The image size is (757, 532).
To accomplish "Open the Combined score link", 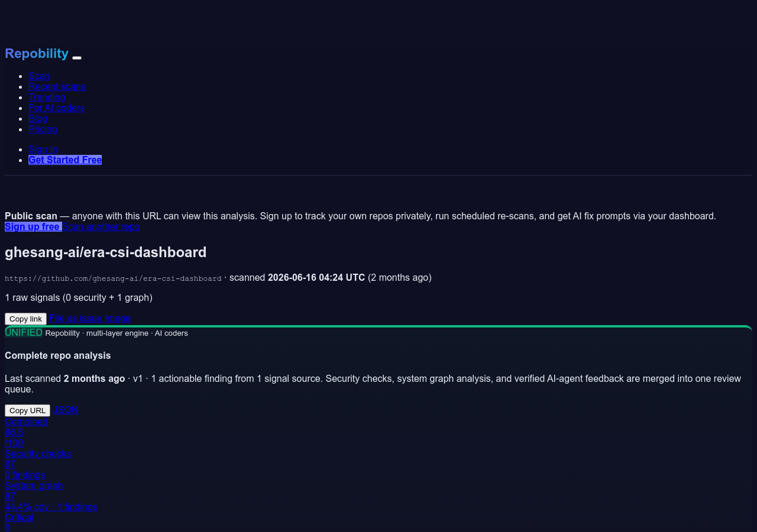I will [26, 421].
